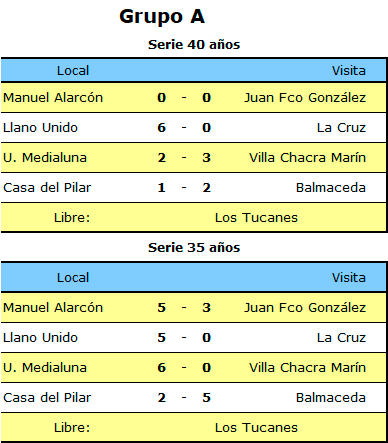Viewport: 388px width, 443px height.
Task: Select Villa Chacra Marín in Serie 40 table
Action: pos(307,158)
